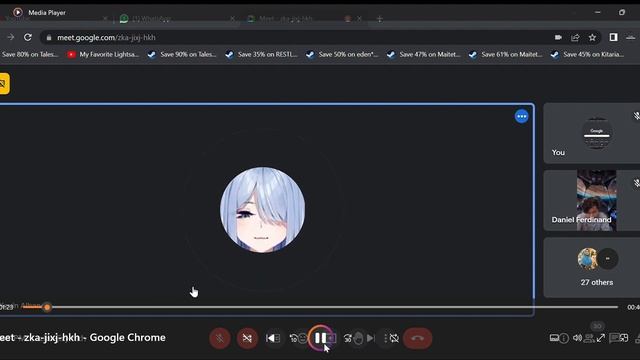Open the 27 others tile
Image resolution: width=640 pixels, height=360 pixels.
[592, 267]
